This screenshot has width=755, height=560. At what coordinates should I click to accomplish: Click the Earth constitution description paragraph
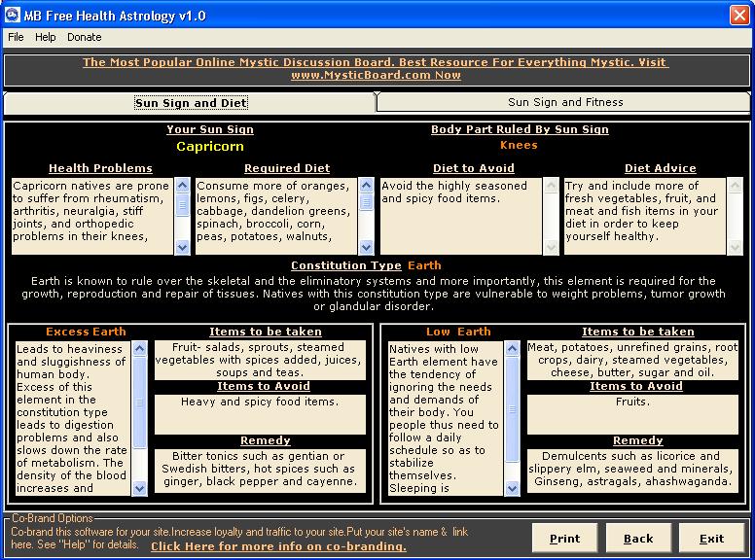(374, 294)
